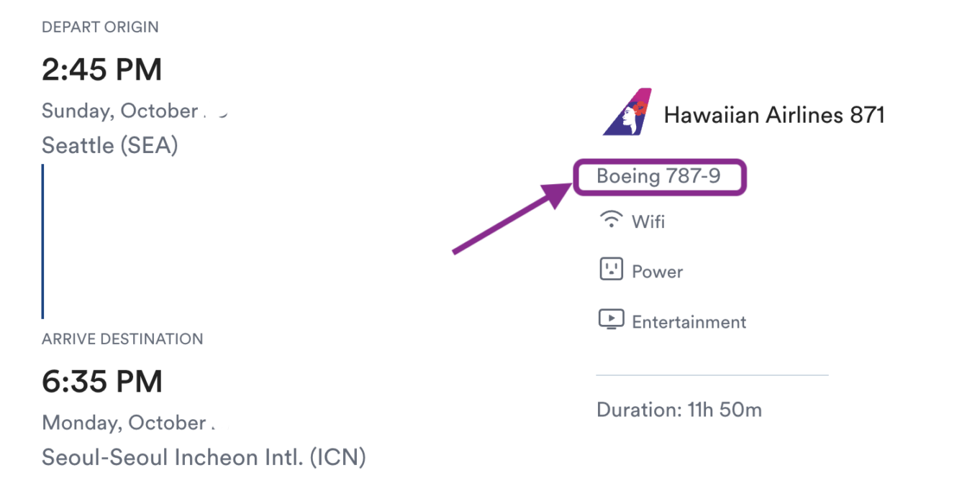Click the Power amenity text

[x=658, y=272]
